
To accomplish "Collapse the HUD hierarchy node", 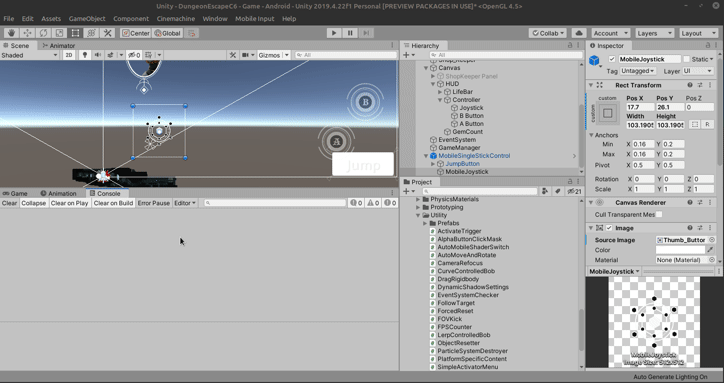I will pyautogui.click(x=433, y=84).
